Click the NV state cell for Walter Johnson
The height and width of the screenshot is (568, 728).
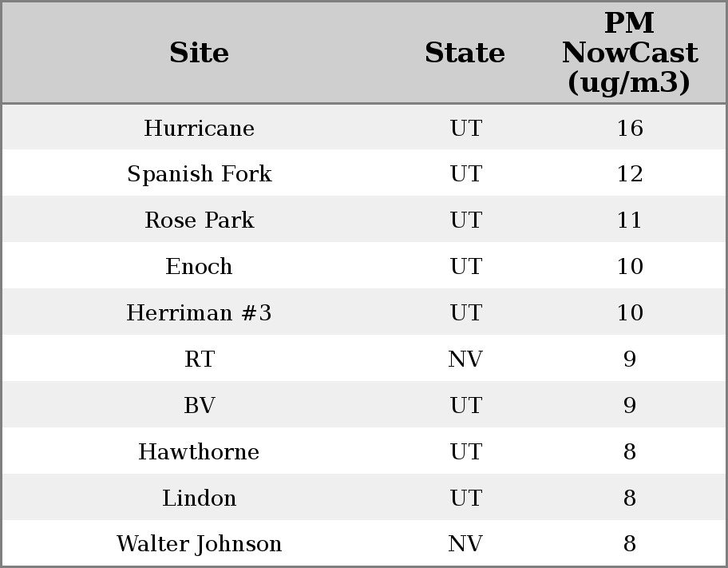click(x=465, y=544)
